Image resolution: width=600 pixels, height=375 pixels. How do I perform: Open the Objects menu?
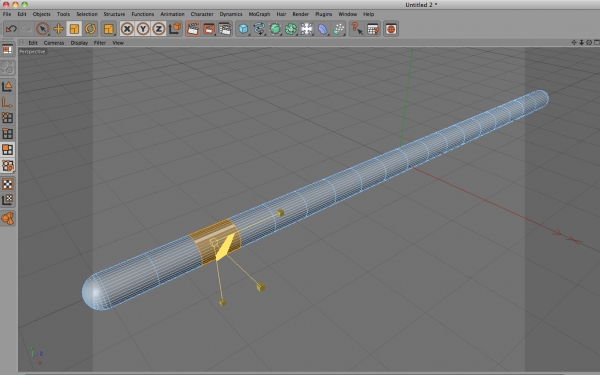pos(41,14)
